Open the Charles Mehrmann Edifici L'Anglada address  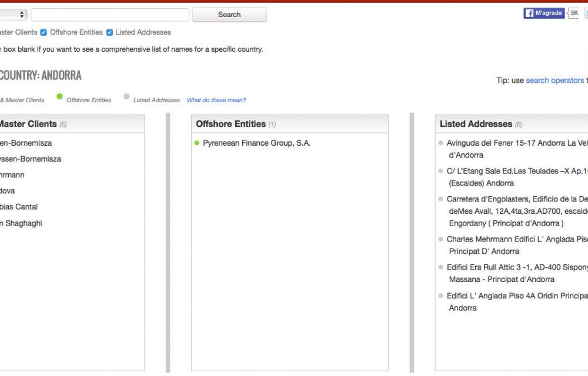coord(516,239)
